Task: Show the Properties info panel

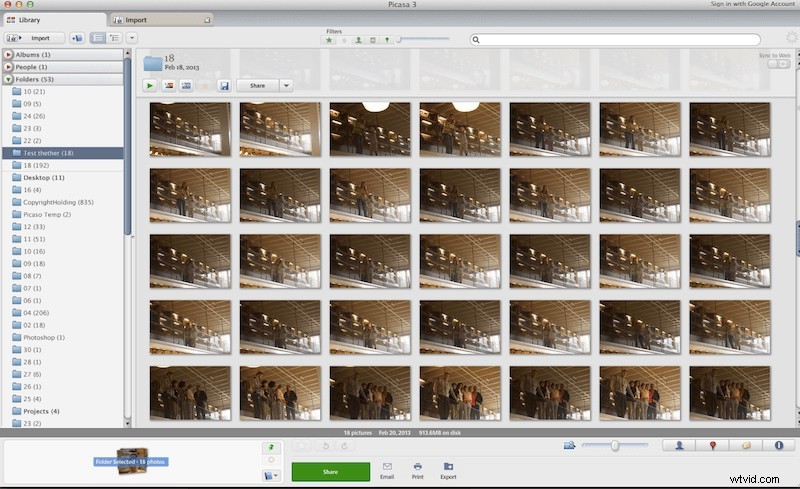Action: pos(779,446)
